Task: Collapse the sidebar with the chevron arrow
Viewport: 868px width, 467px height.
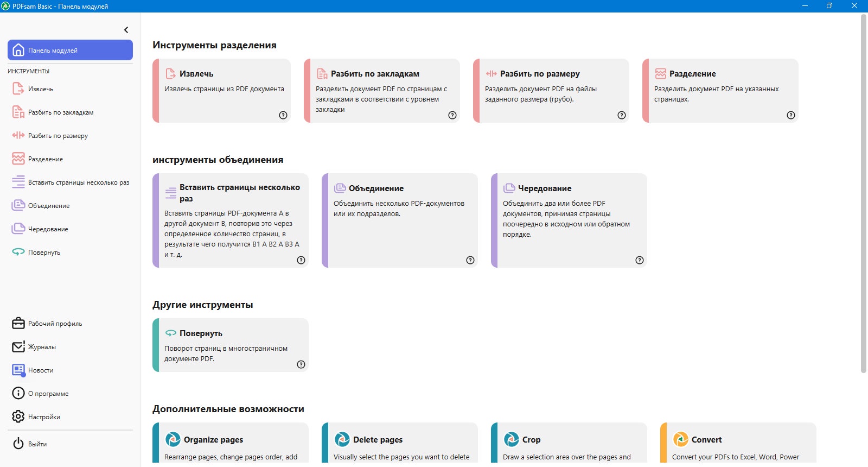Action: (126, 30)
